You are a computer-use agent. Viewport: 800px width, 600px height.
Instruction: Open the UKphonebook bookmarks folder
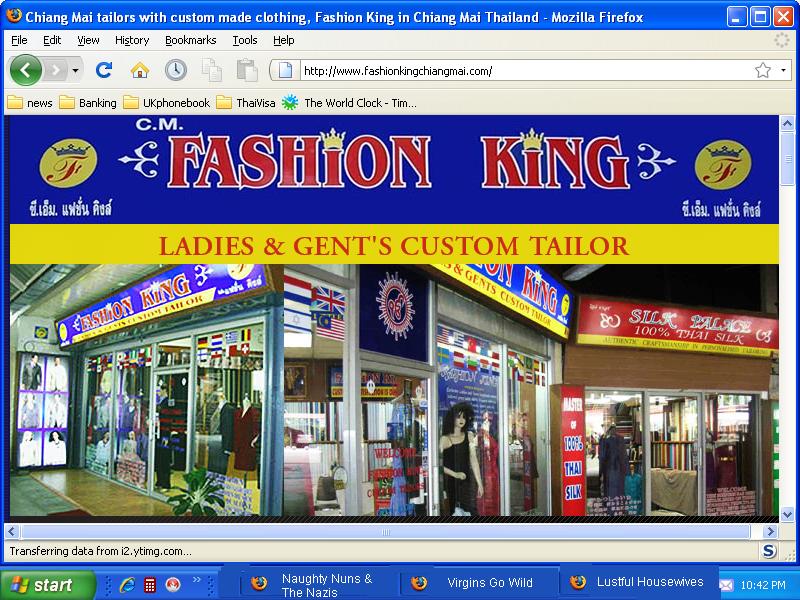click(167, 103)
